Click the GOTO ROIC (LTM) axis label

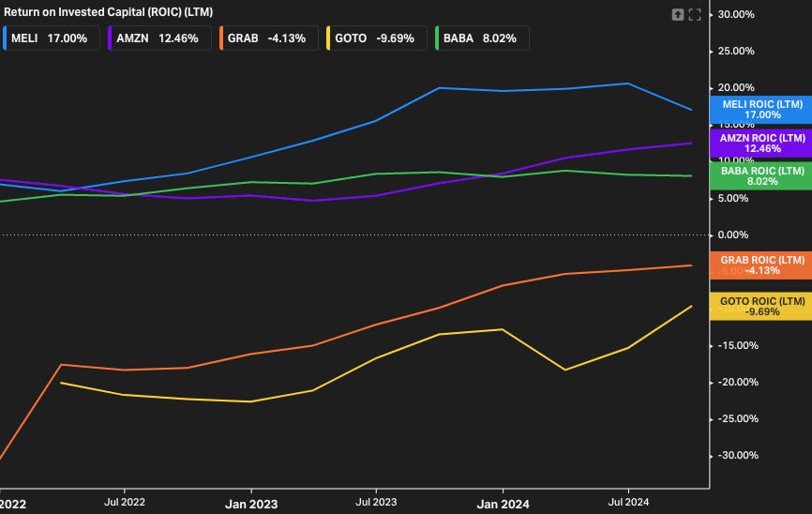pos(760,306)
